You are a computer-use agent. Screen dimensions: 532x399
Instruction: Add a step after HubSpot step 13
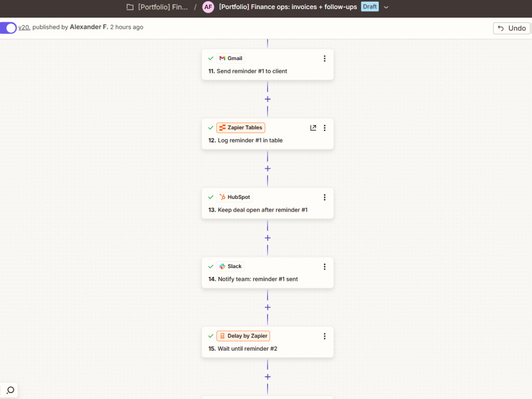268,238
